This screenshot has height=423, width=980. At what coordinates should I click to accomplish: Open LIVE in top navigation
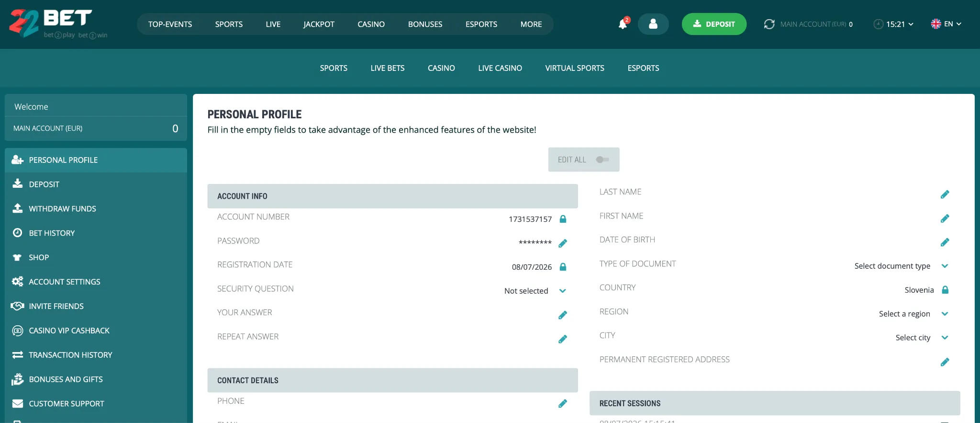273,24
